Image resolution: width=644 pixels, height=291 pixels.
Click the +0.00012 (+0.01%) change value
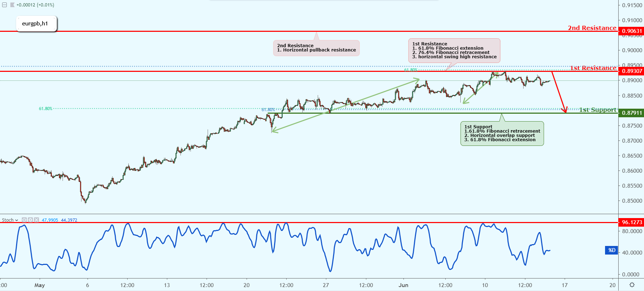click(35, 5)
